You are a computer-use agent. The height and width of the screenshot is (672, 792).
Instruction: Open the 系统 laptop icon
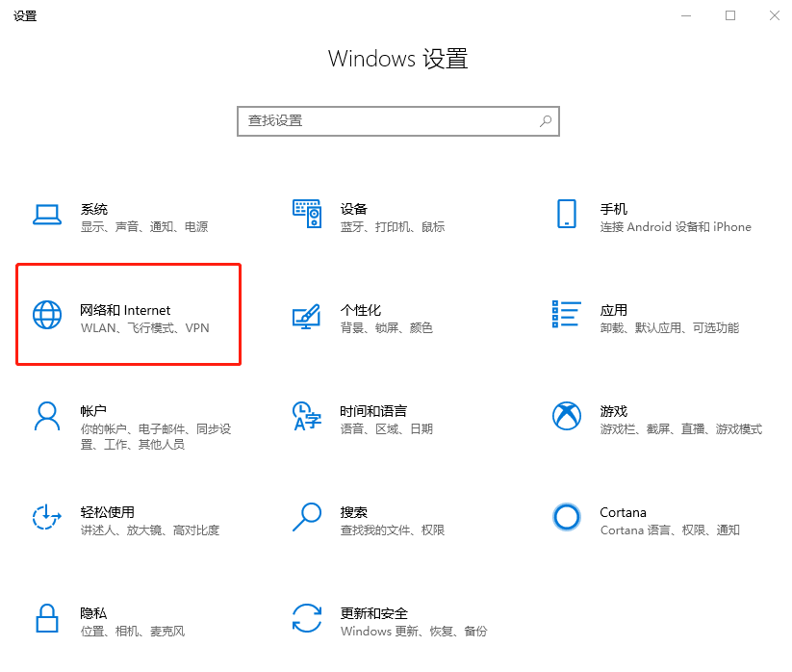point(47,215)
